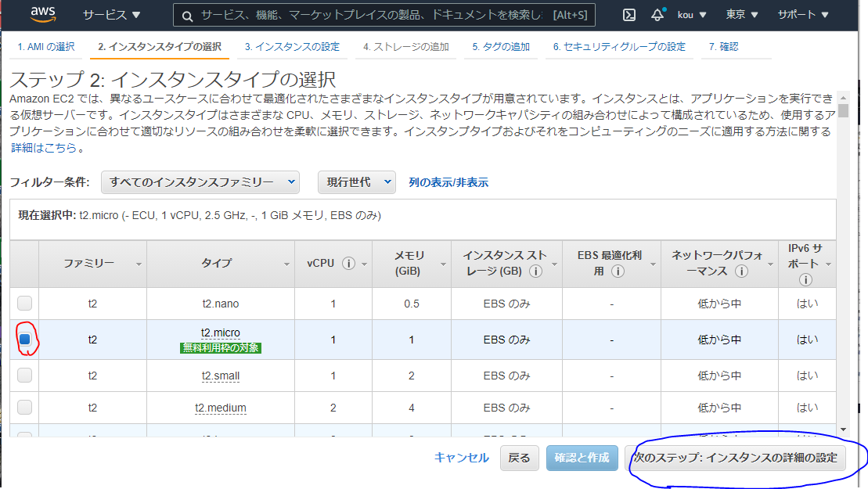This screenshot has width=868, height=489.
Task: Open the notifications bell icon
Action: pos(657,15)
